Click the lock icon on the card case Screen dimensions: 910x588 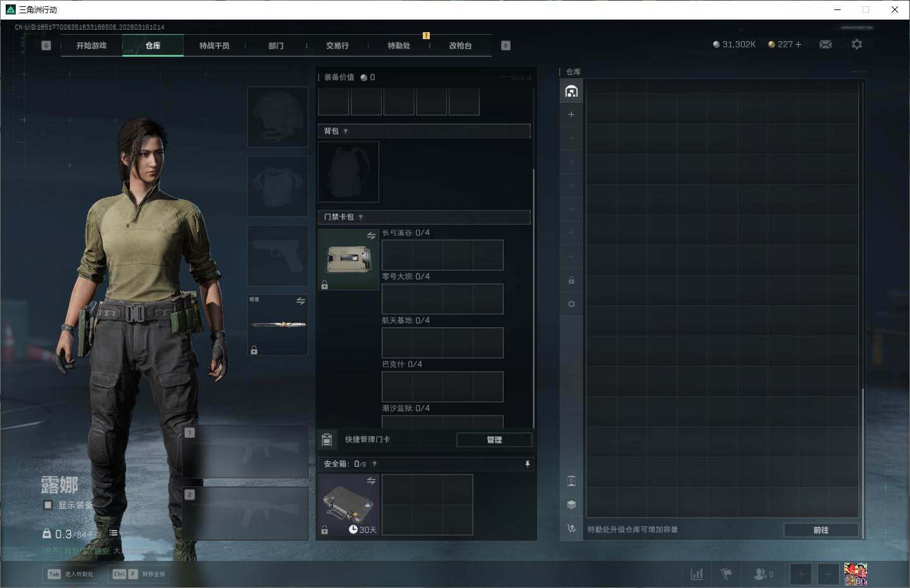pyautogui.click(x=324, y=285)
